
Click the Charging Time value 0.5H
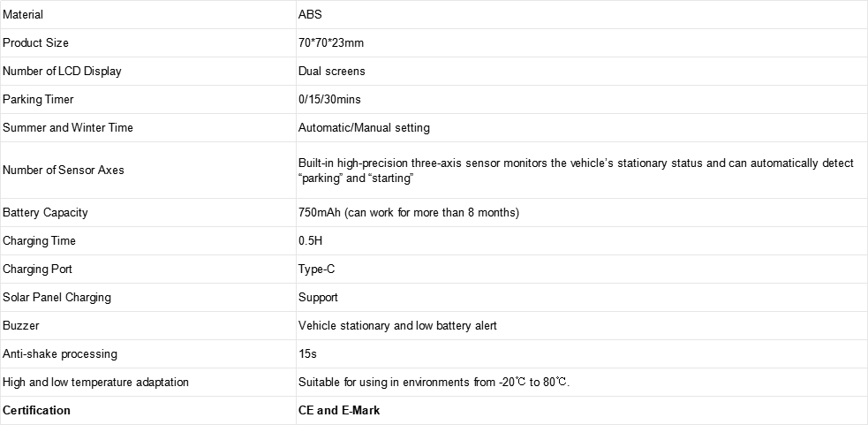(x=310, y=241)
